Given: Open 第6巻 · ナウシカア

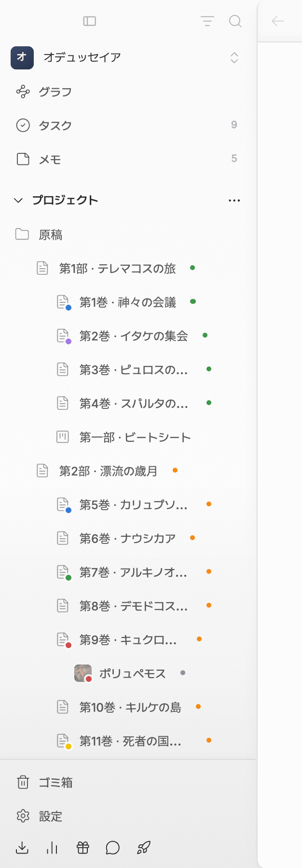Looking at the screenshot, I should 127,539.
